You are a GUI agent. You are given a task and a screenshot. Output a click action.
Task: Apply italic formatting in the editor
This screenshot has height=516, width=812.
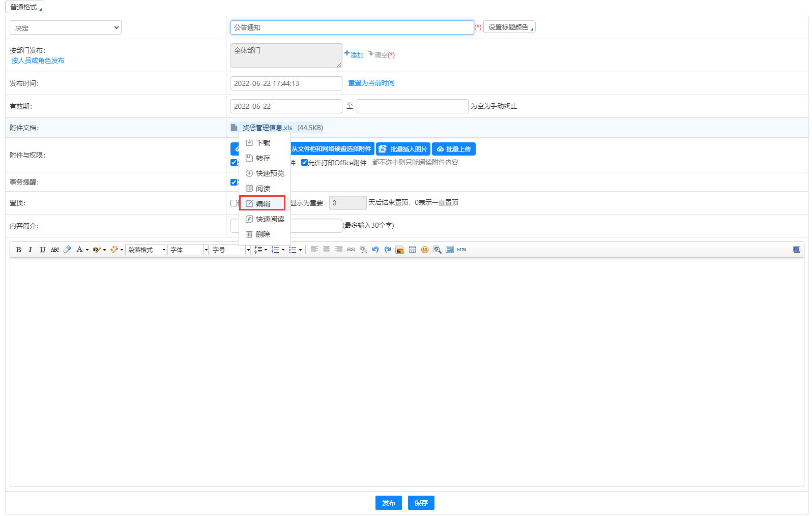click(30, 250)
